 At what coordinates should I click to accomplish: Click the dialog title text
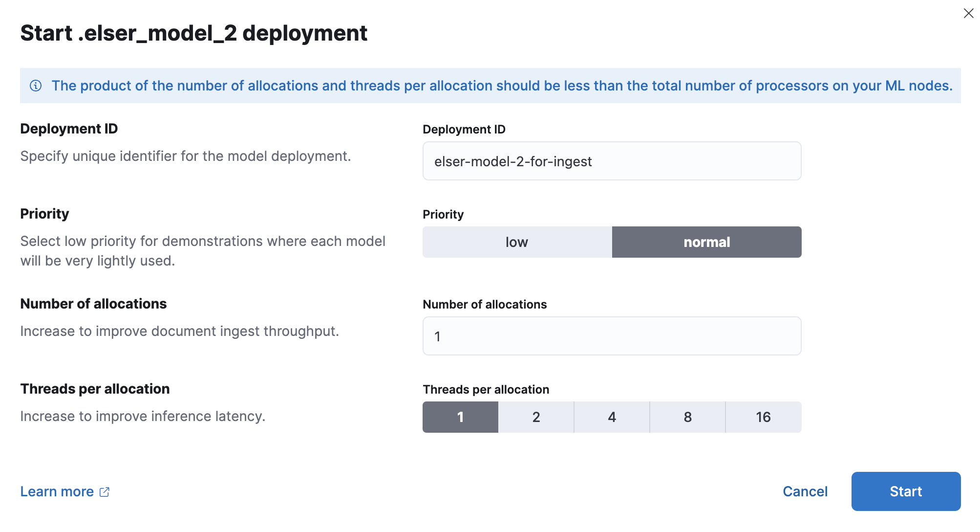(x=193, y=33)
